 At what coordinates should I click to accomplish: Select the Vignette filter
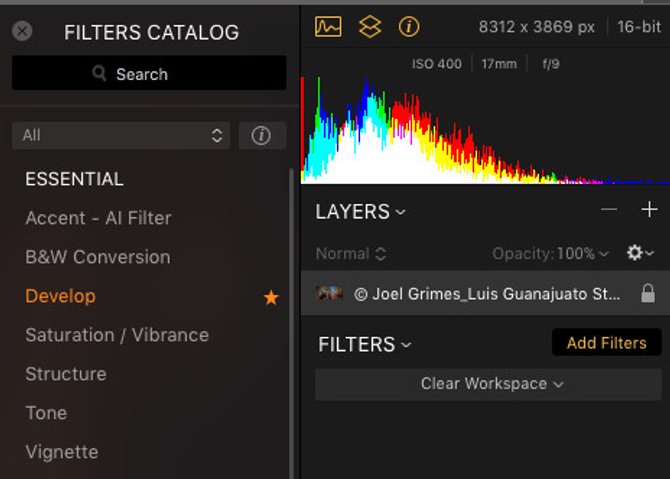click(62, 452)
